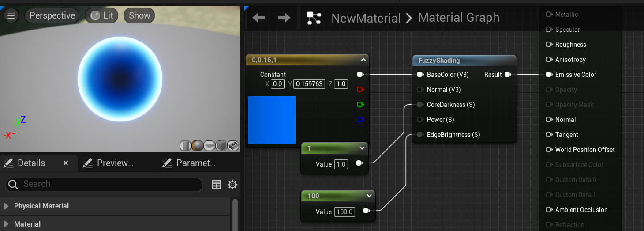Click the Tangent material input pin
644x231 pixels.
(x=549, y=135)
